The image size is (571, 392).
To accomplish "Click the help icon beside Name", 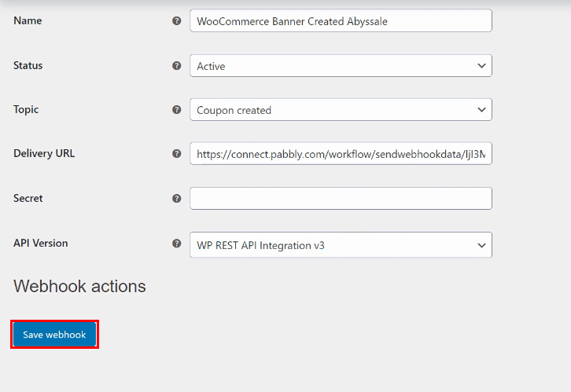I will [x=176, y=21].
